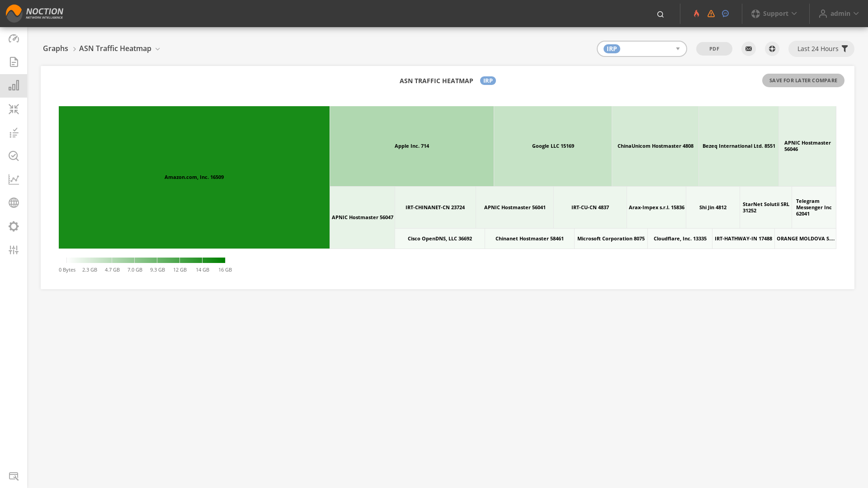Click IRT-CHINANET-CN 23724 tile

(x=435, y=207)
